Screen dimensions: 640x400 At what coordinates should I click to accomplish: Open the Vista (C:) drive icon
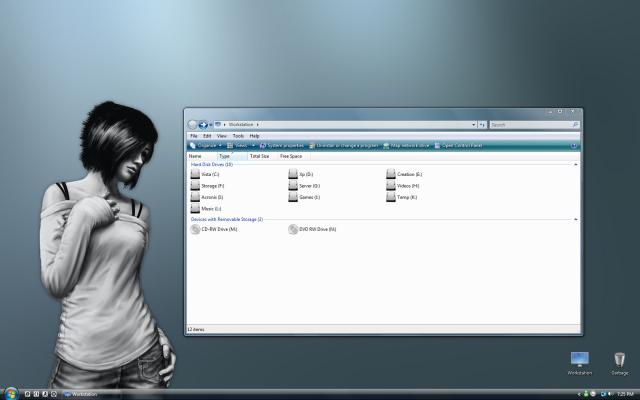[195, 174]
